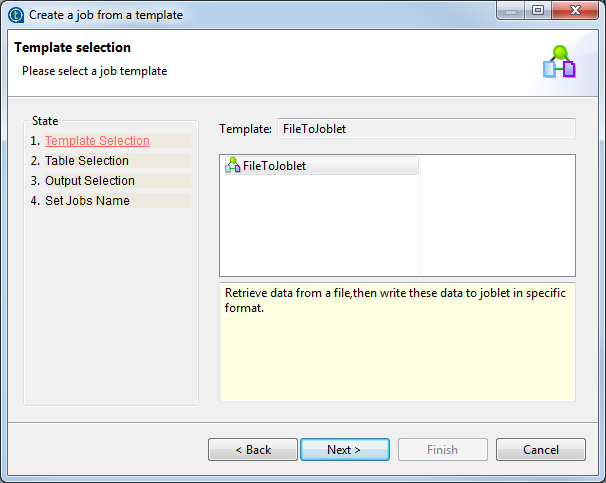Select the Output Selection step
Screen dimensions: 606x483
(90, 181)
